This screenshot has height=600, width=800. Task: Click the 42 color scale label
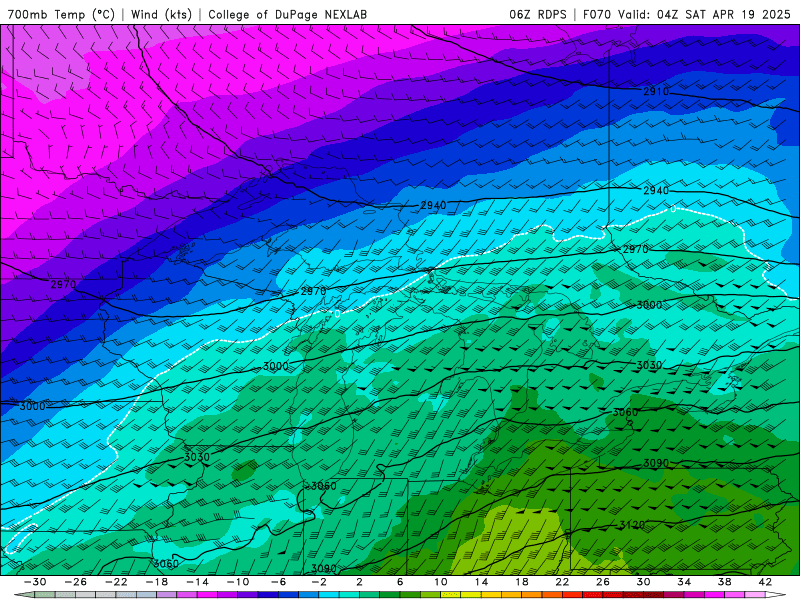point(765,582)
